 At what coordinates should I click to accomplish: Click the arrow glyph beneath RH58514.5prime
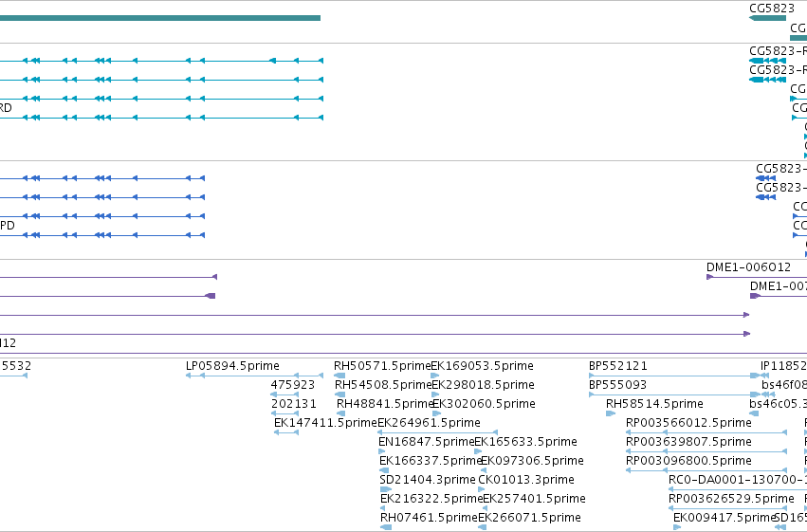611,413
